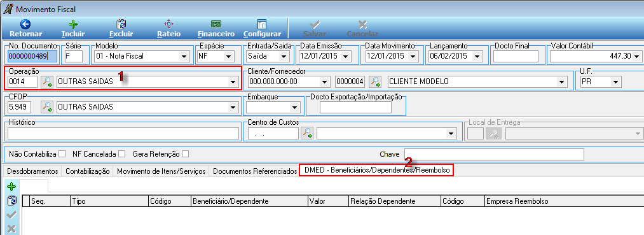The height and width of the screenshot is (235, 644).
Task: Open the Embarque dropdown
Action: click(x=294, y=108)
